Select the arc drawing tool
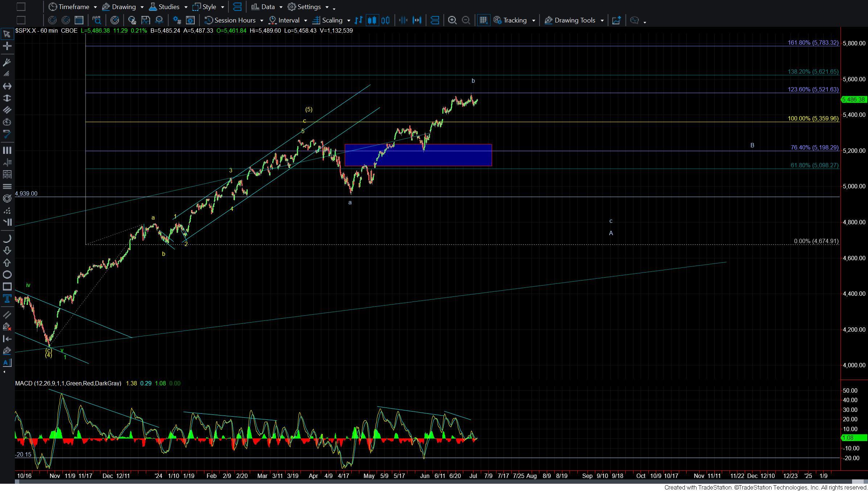The image size is (868, 491). pyautogui.click(x=7, y=238)
